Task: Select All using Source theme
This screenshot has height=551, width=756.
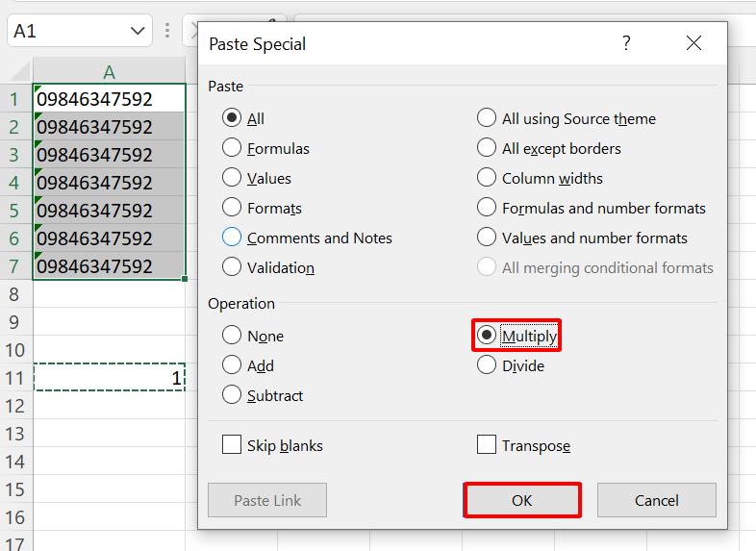Action: [x=487, y=118]
